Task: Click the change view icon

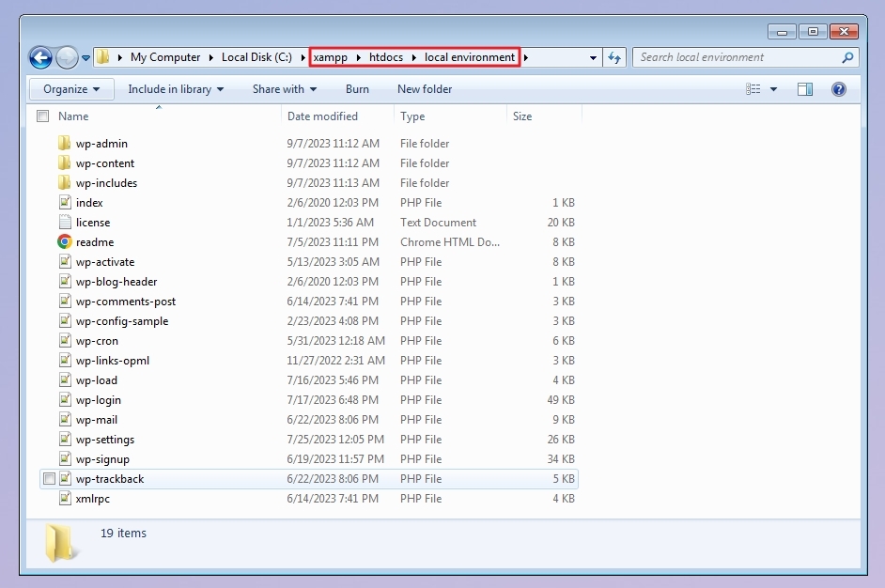Action: [753, 89]
